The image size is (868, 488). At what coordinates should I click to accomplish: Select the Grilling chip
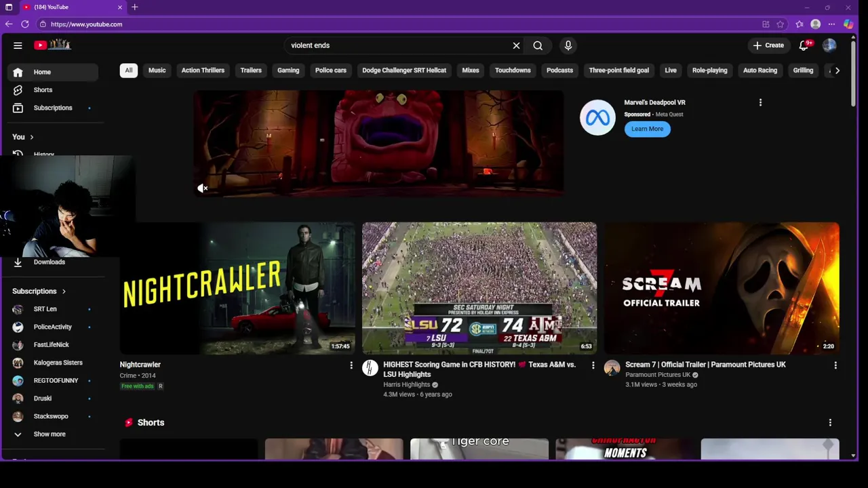click(x=803, y=70)
